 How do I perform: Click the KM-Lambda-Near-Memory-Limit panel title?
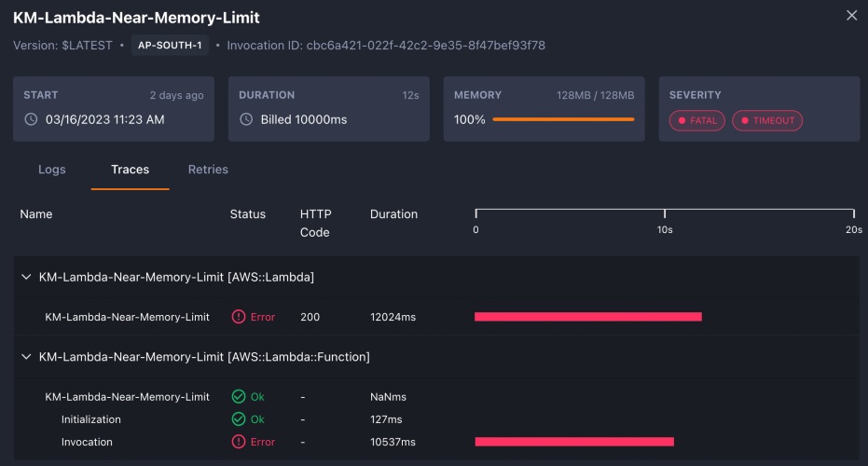point(136,18)
